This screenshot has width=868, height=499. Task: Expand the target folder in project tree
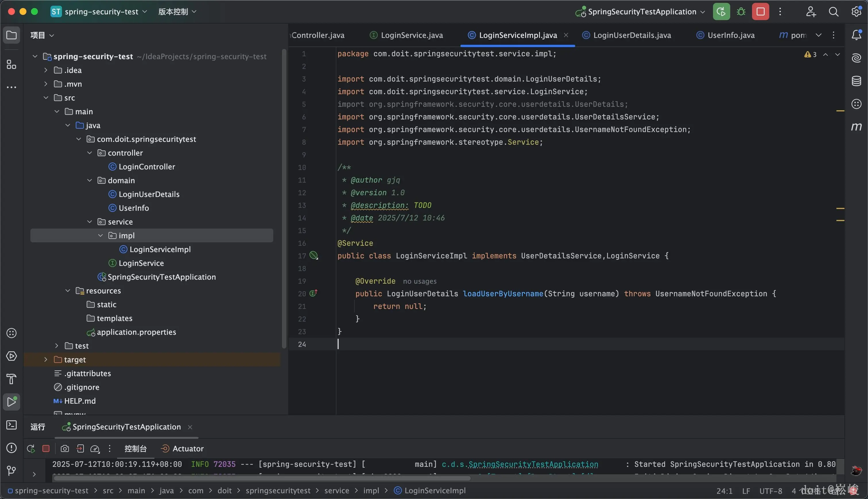[x=46, y=359]
